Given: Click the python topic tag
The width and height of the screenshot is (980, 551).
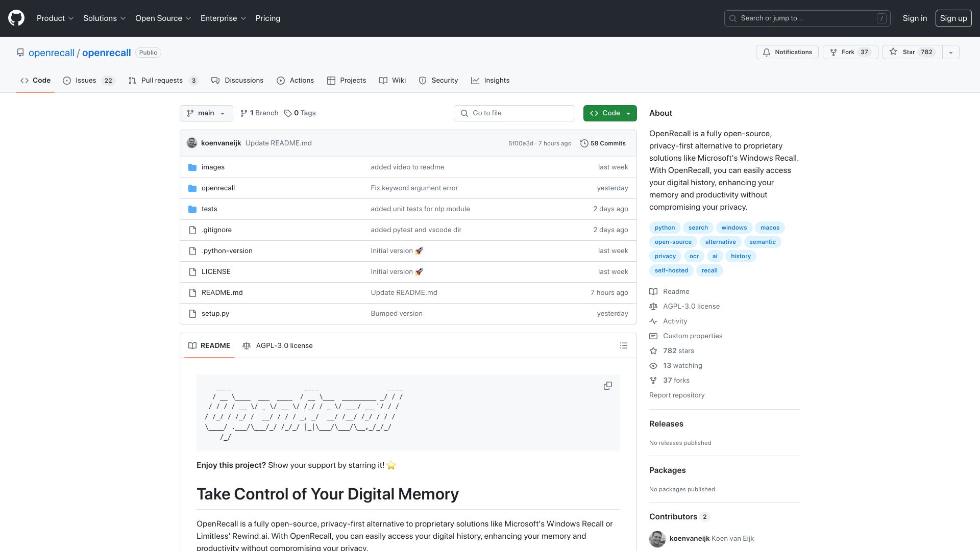Looking at the screenshot, I should pos(665,228).
